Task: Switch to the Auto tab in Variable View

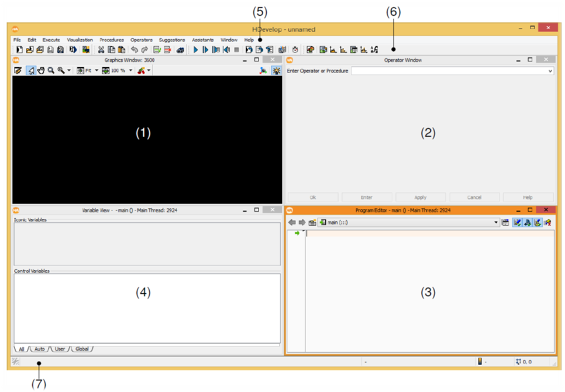Action: coord(40,349)
